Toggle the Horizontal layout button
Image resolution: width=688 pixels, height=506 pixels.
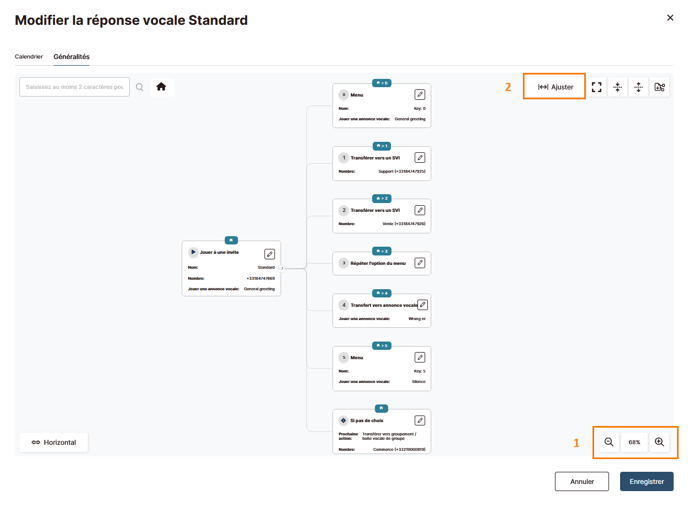click(x=54, y=442)
